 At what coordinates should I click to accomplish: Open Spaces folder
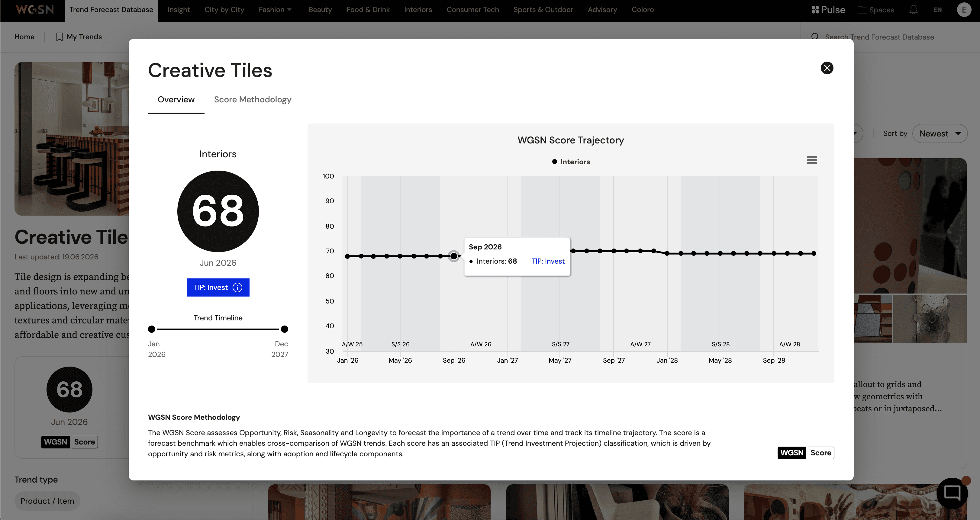(875, 10)
